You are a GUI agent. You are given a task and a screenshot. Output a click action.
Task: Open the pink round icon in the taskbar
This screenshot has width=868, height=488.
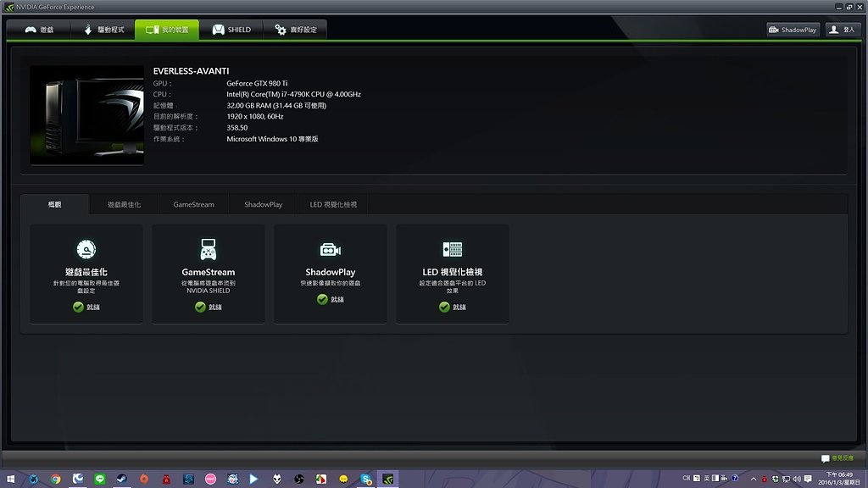(210, 480)
